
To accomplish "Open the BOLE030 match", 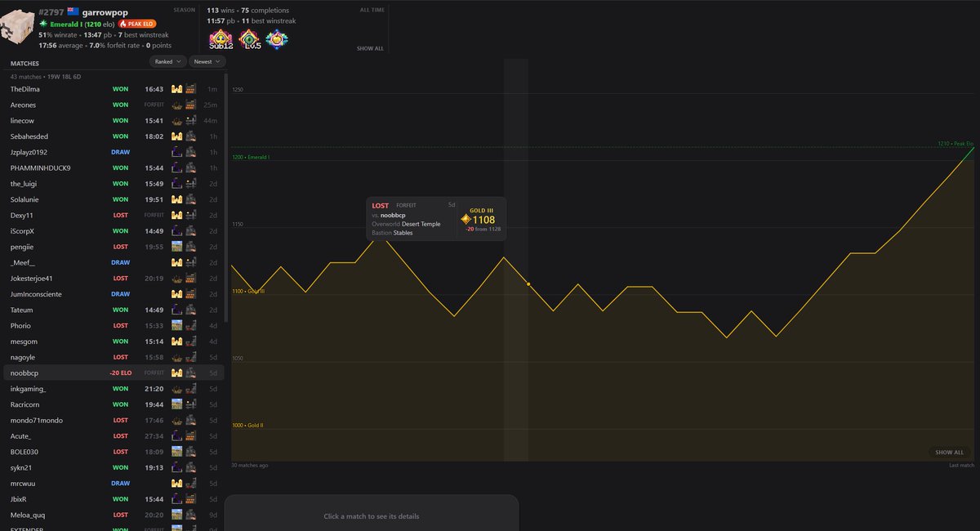I will click(114, 452).
